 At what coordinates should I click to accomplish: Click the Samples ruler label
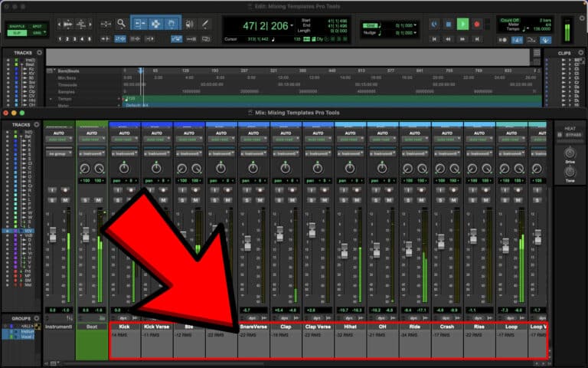[x=67, y=92]
